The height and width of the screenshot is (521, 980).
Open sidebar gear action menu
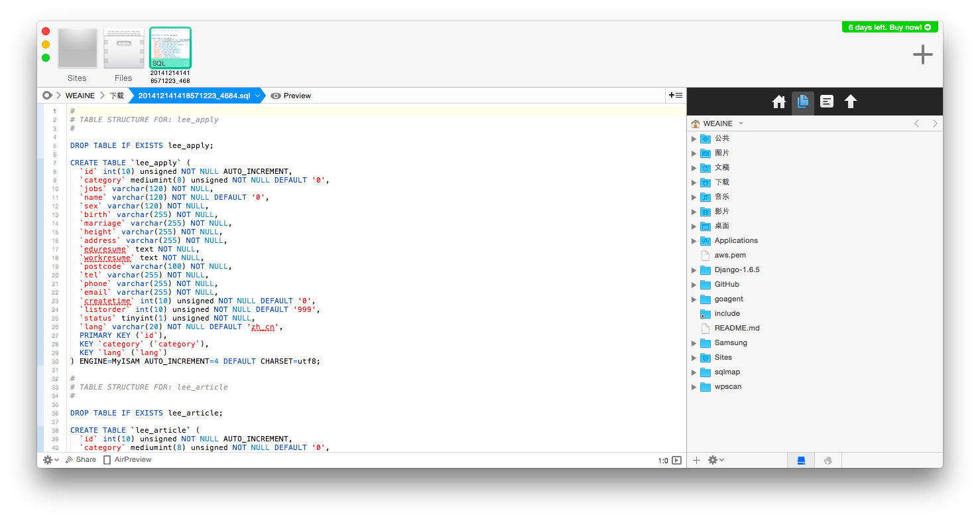point(715,460)
